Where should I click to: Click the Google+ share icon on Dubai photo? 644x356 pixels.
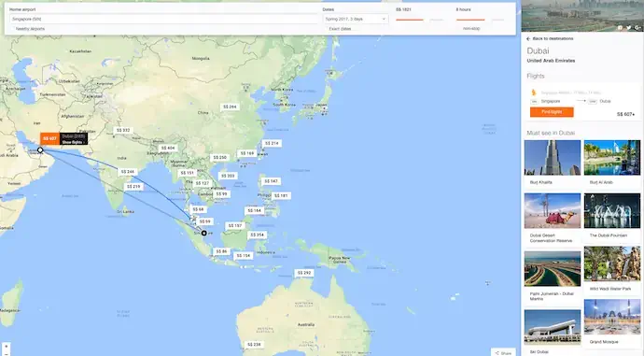click(637, 28)
